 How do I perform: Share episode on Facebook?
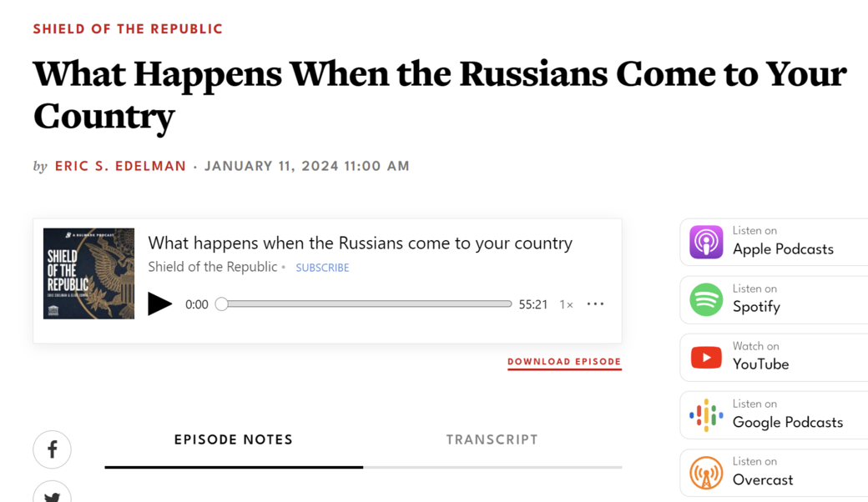click(x=52, y=449)
